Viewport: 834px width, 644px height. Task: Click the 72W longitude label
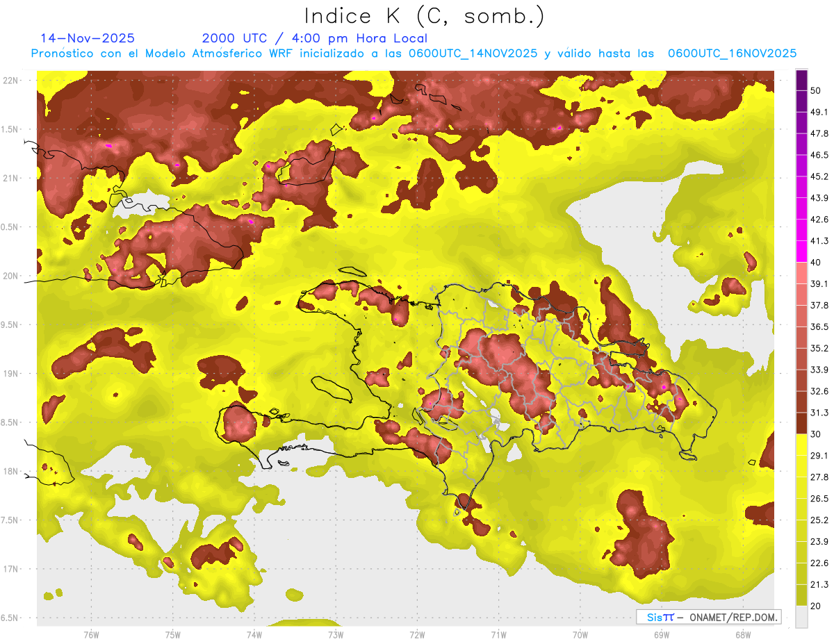[417, 634]
